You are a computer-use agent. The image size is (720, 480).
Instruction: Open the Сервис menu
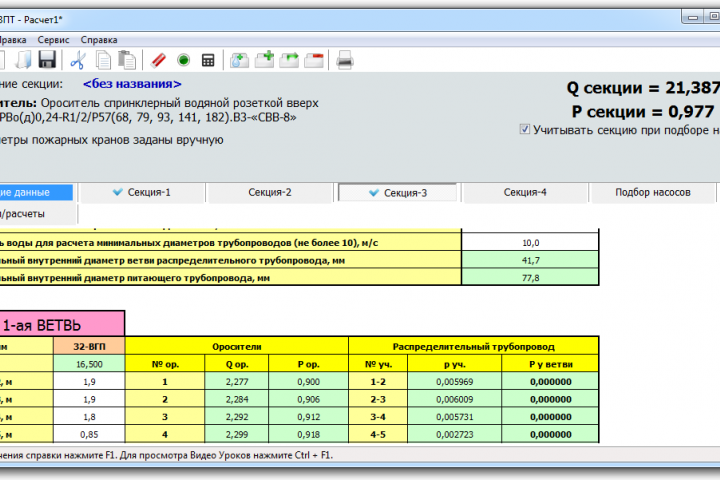tap(53, 40)
